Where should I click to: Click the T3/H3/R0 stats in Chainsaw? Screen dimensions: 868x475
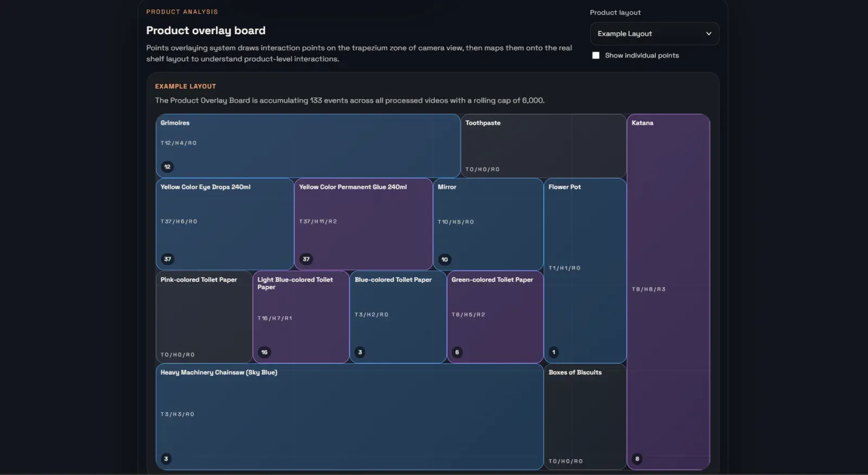tap(177, 414)
